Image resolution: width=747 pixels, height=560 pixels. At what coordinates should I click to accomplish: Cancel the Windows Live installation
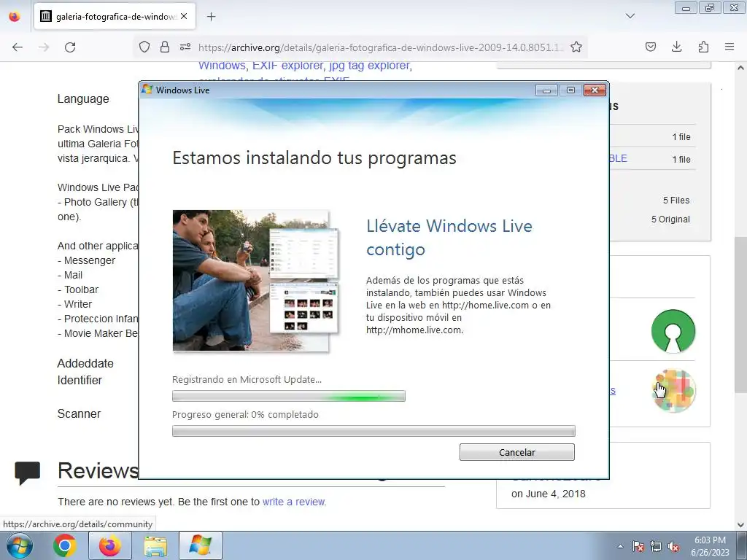pyautogui.click(x=517, y=452)
